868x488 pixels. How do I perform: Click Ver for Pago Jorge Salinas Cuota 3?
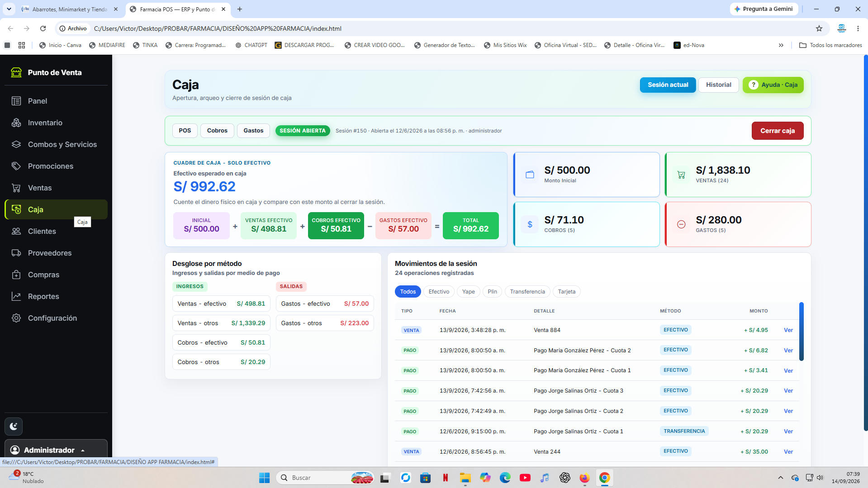(788, 391)
